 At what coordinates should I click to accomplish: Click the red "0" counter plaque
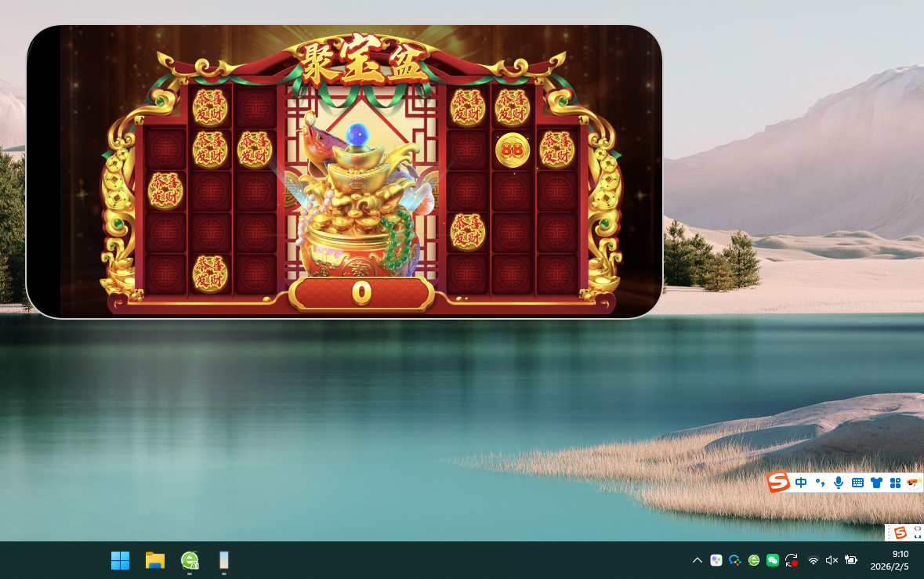361,293
